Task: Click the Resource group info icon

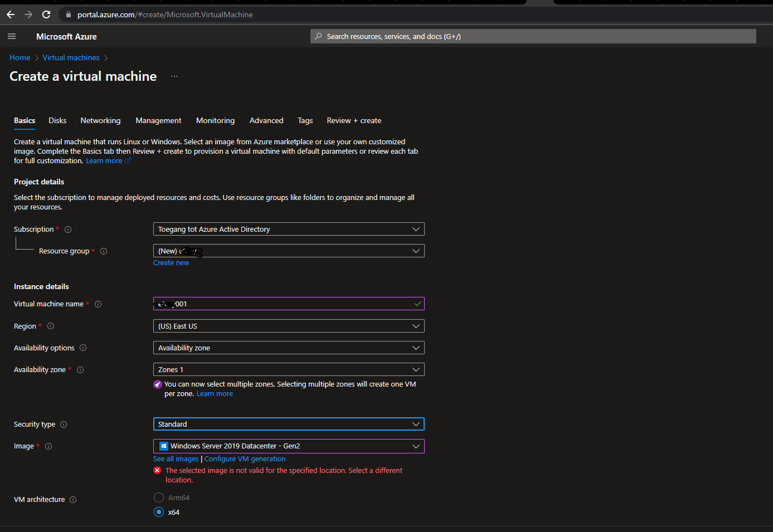Action: click(x=103, y=251)
